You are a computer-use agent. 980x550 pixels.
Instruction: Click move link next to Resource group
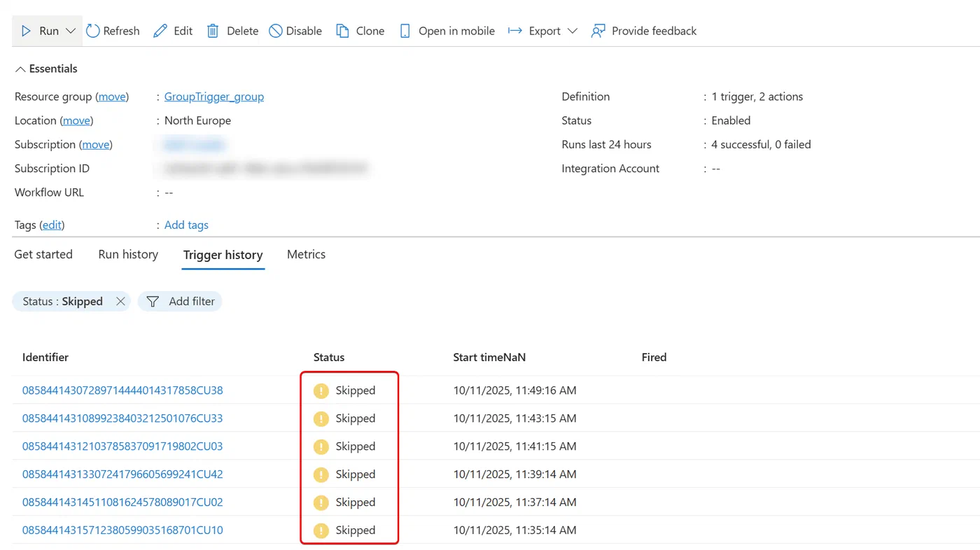point(112,97)
